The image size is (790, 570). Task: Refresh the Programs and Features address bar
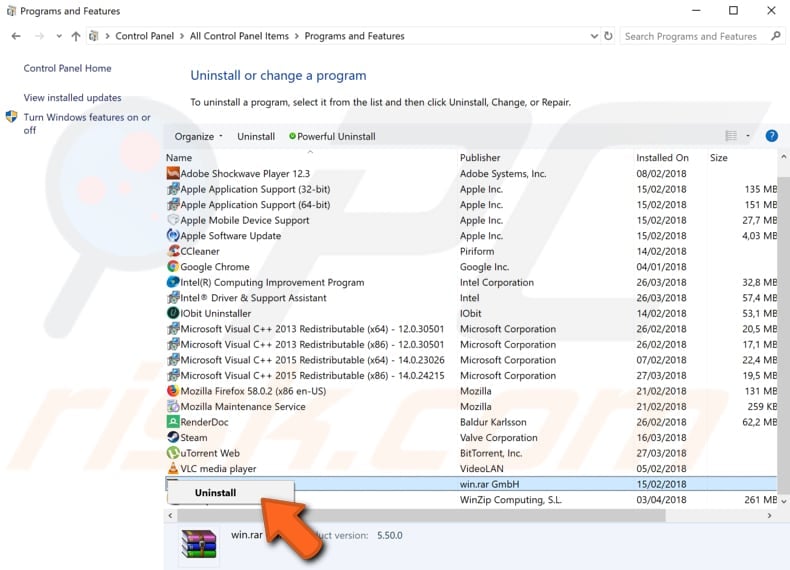608,36
